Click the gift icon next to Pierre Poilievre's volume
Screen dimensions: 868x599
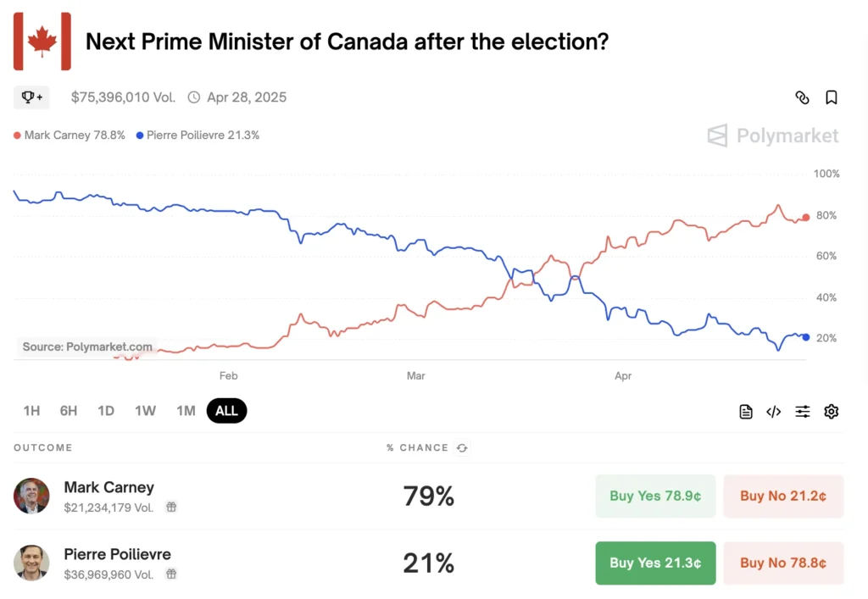pos(173,573)
